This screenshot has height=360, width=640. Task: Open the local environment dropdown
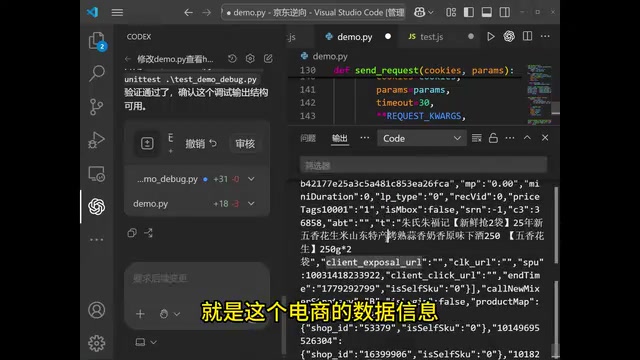click(x=146, y=342)
